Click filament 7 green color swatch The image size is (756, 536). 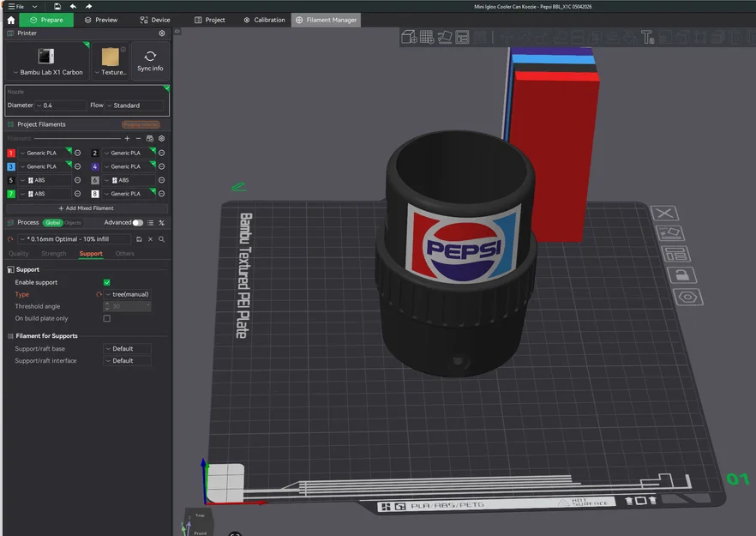[11, 194]
